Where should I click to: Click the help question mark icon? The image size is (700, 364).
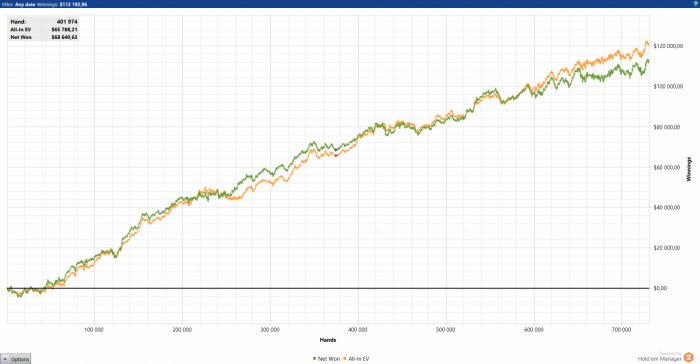pyautogui.click(x=695, y=4)
